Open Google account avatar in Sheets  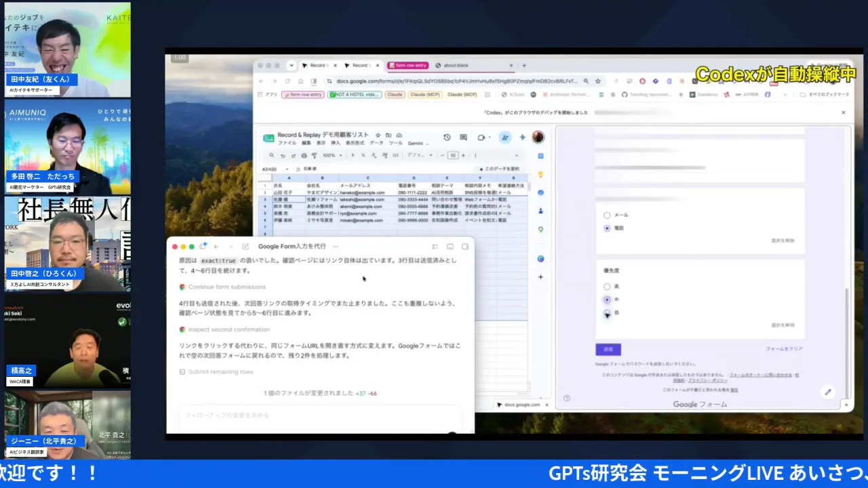click(538, 138)
